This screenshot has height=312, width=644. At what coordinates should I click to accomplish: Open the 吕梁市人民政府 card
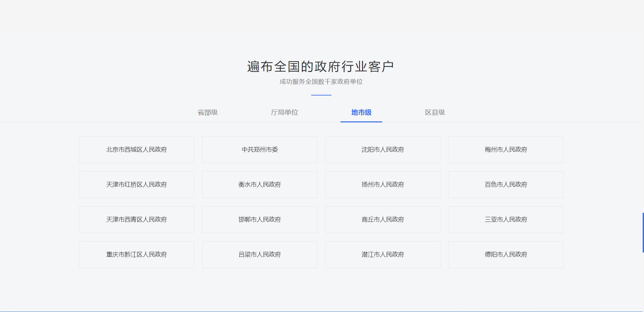point(259,255)
